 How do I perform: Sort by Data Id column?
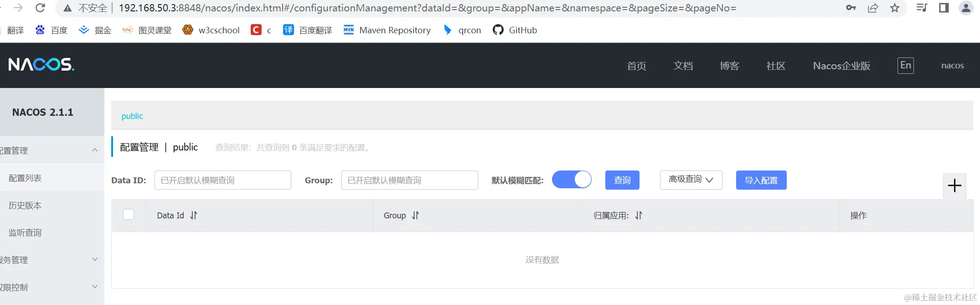click(x=194, y=215)
